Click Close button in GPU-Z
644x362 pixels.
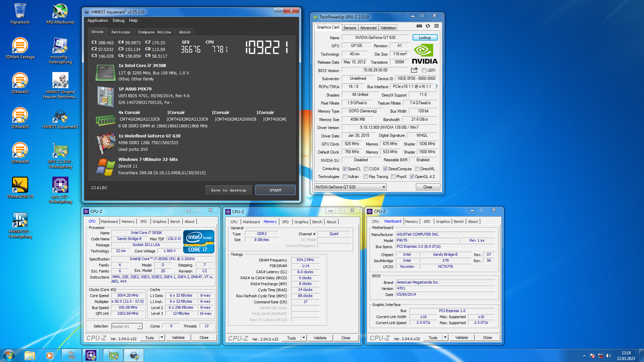(x=428, y=187)
